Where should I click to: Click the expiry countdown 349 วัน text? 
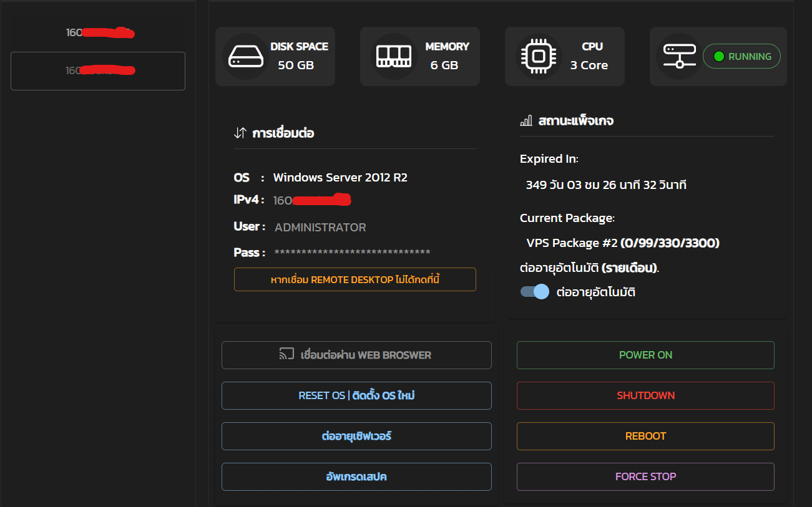pos(606,185)
